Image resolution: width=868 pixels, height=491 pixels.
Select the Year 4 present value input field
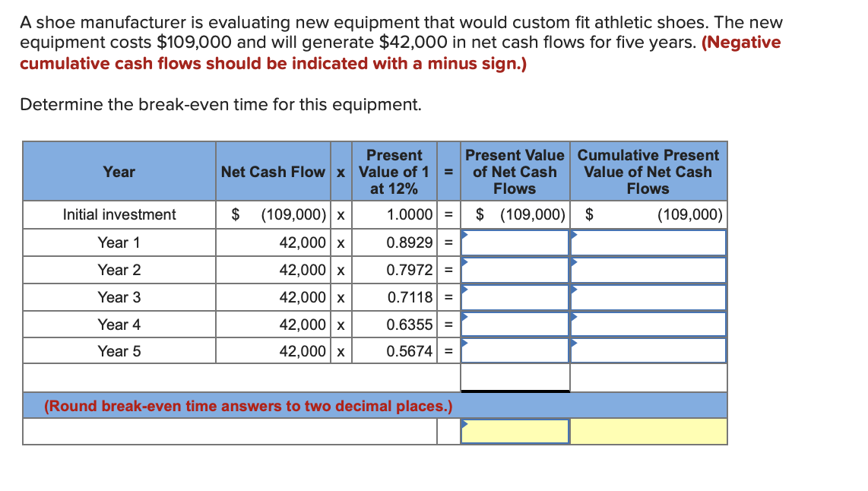coord(515,324)
